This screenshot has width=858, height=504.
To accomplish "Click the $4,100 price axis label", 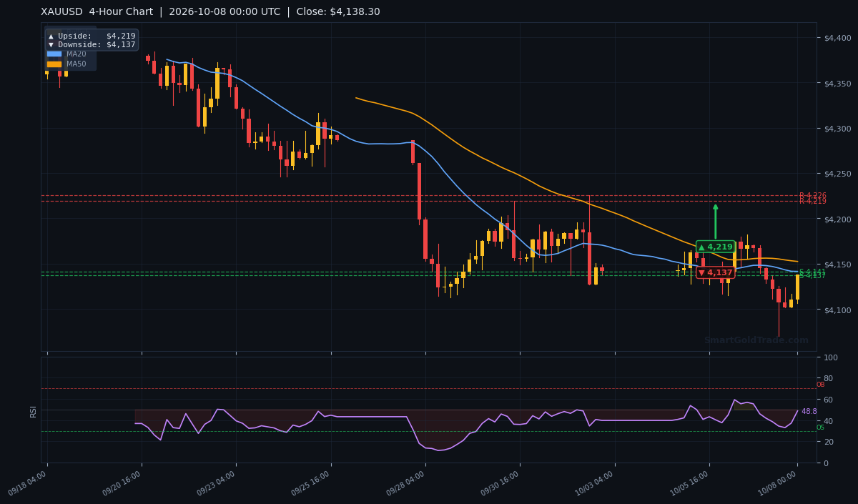I will pos(838,310).
